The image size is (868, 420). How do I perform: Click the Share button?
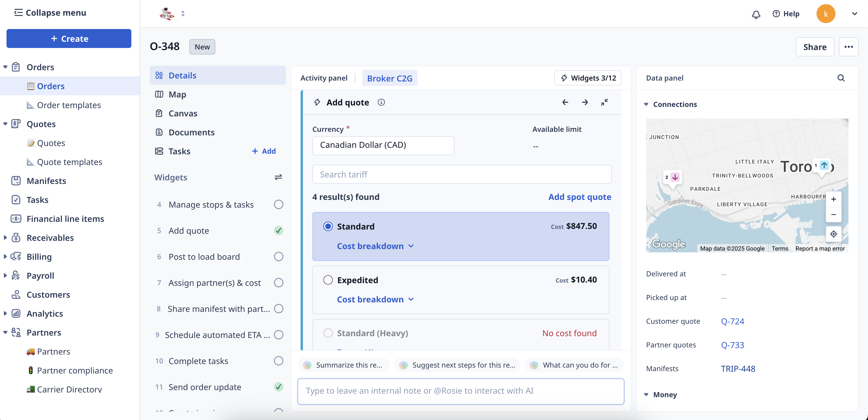coord(814,47)
